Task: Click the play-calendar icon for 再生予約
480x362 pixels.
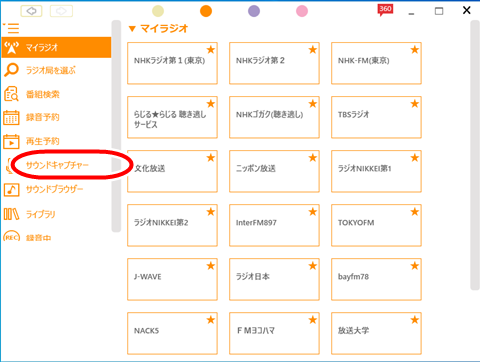Action: [x=11, y=141]
